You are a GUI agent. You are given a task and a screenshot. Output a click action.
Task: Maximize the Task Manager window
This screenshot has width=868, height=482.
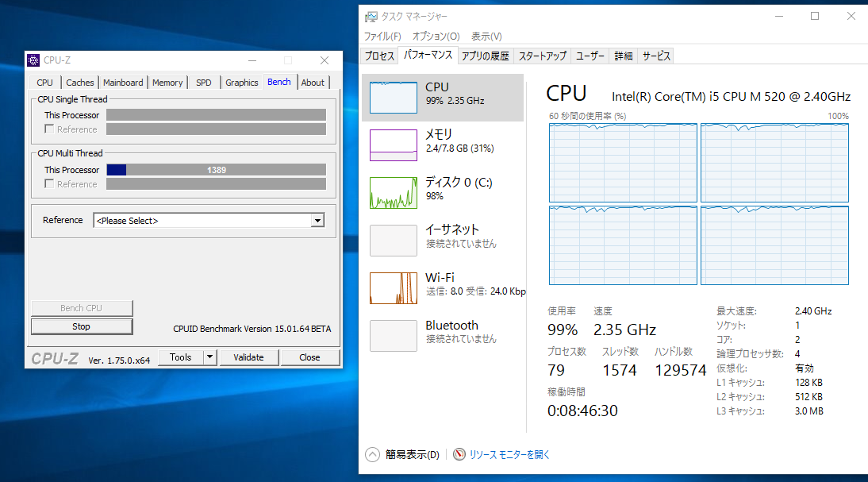pos(815,16)
